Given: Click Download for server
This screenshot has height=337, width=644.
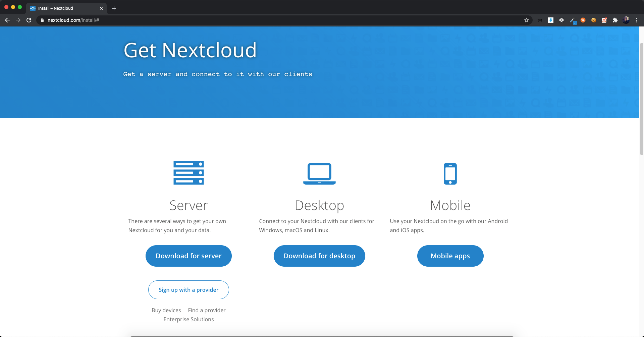Looking at the screenshot, I should point(189,256).
